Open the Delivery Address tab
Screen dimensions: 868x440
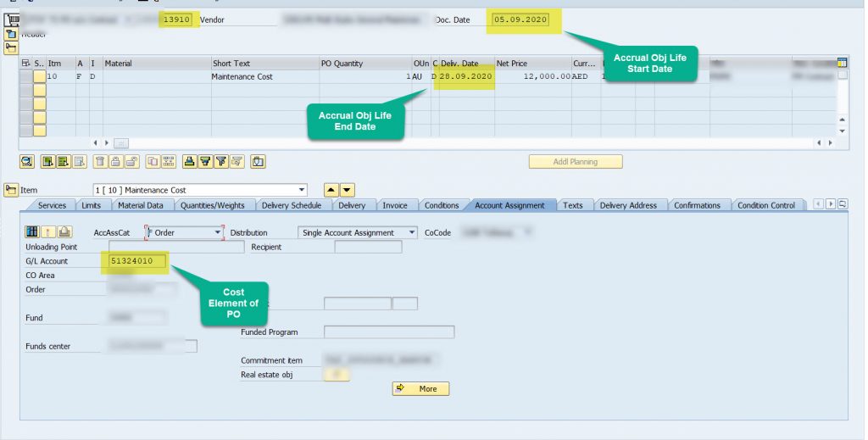tap(629, 205)
